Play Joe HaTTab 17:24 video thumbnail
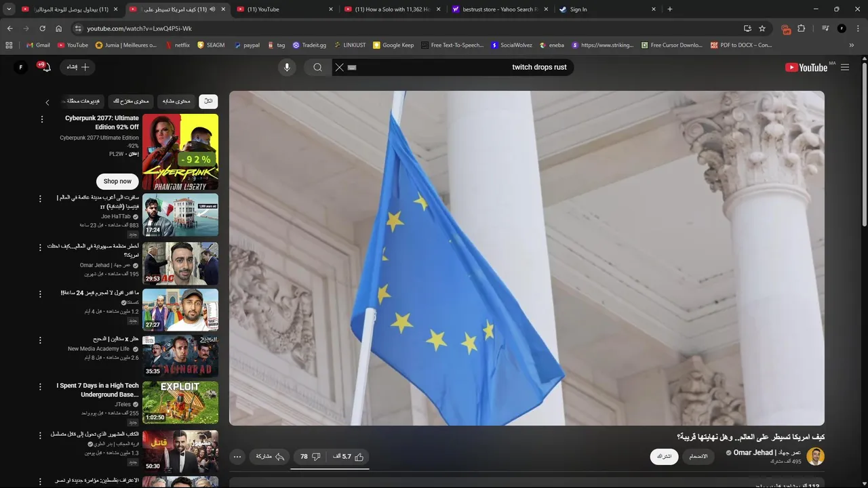 pos(180,215)
